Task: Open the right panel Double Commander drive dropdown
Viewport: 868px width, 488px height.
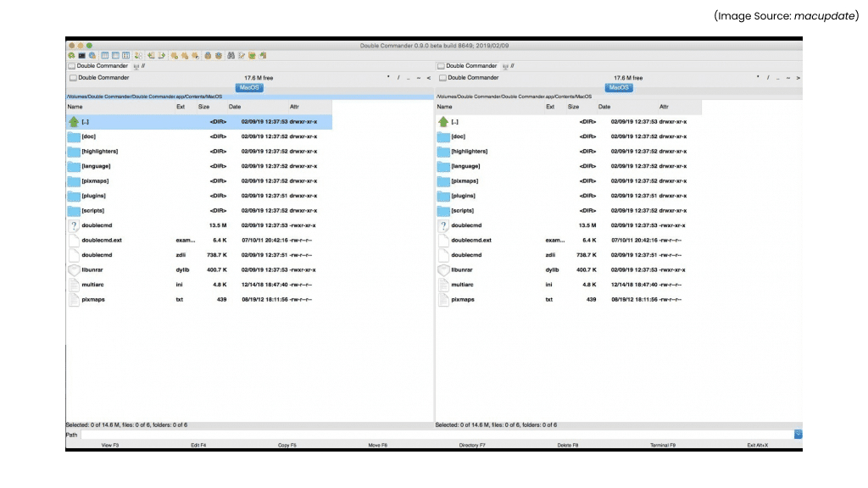Action: click(469, 78)
